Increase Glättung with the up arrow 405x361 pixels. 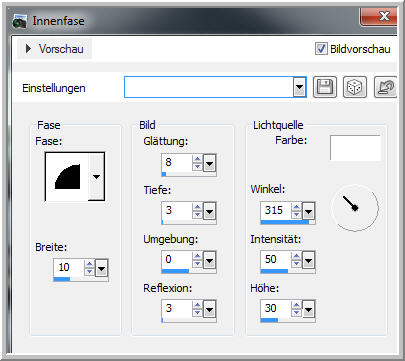click(197, 159)
